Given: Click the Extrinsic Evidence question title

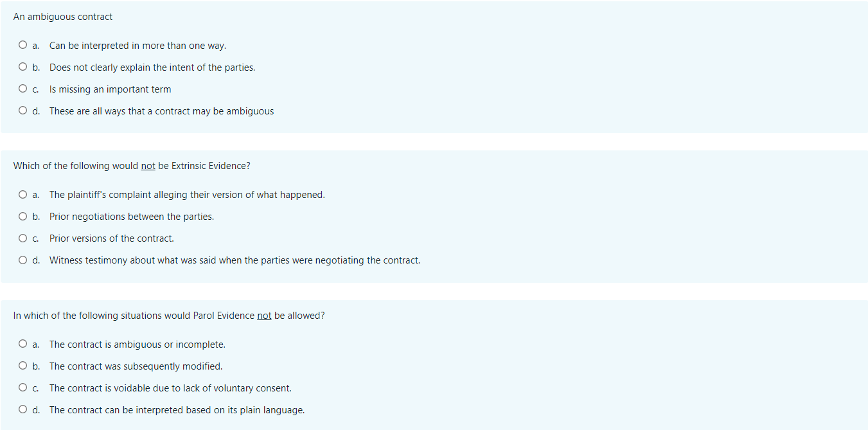Looking at the screenshot, I should point(132,165).
